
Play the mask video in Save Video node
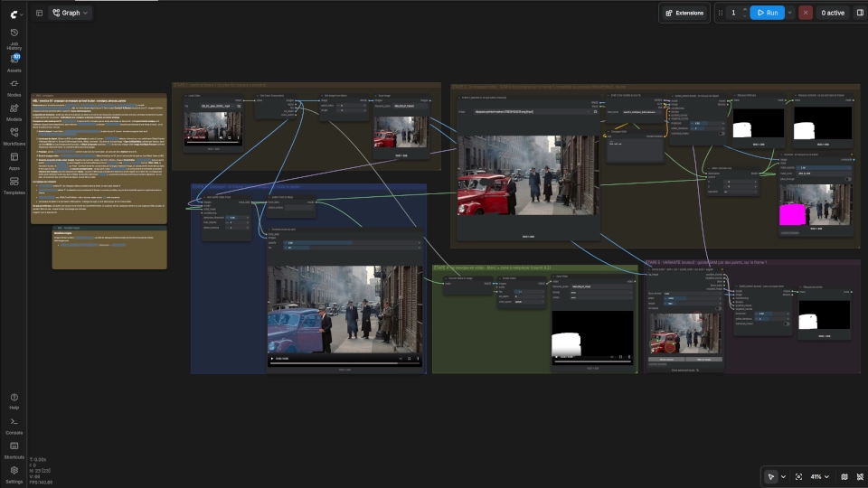(x=556, y=357)
